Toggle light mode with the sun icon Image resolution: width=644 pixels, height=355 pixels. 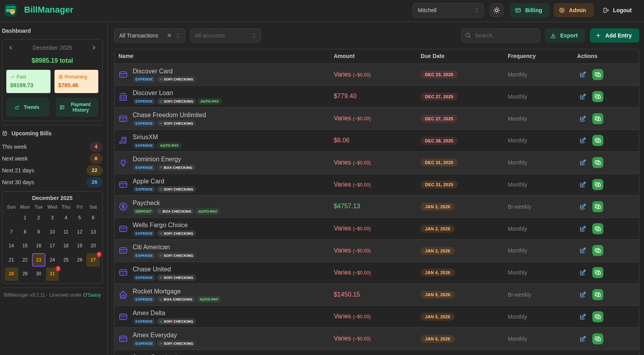496,10
